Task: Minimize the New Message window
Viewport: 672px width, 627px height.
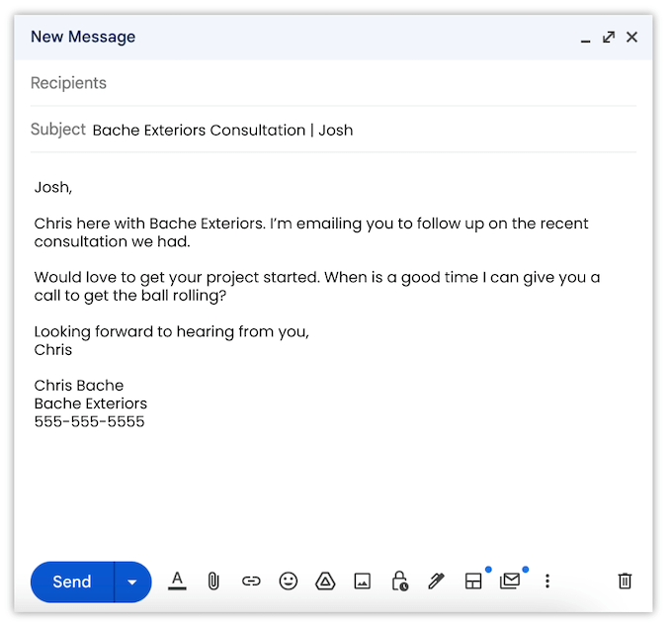Action: coord(585,38)
